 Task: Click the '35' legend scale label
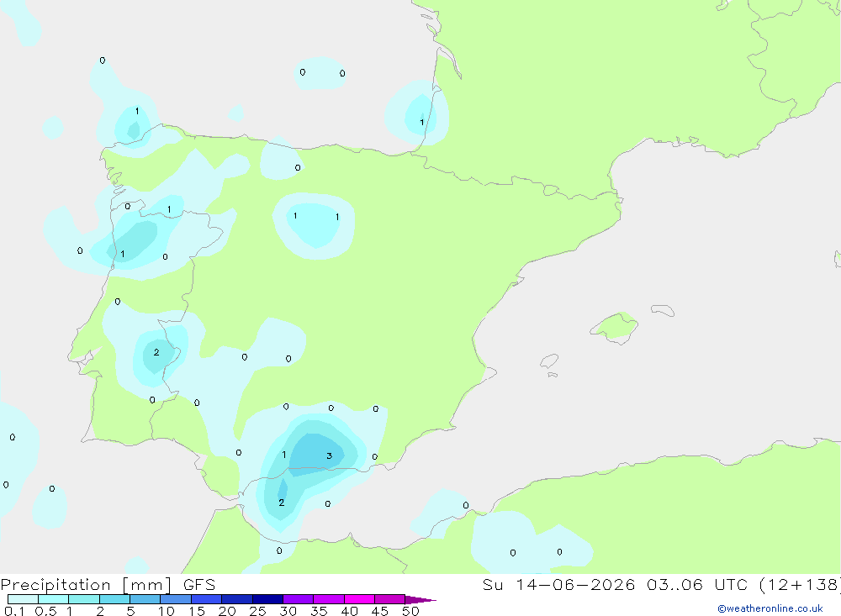[319, 611]
